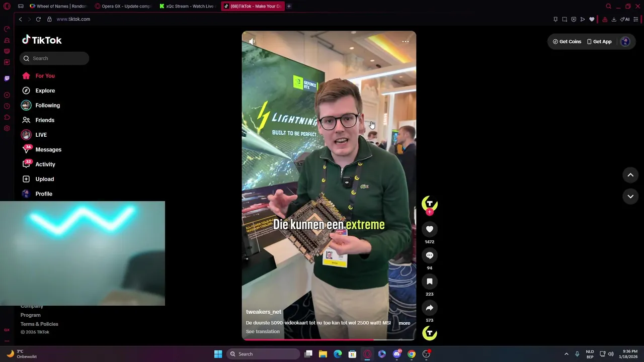Open the tweakers_net username link

[264, 312]
